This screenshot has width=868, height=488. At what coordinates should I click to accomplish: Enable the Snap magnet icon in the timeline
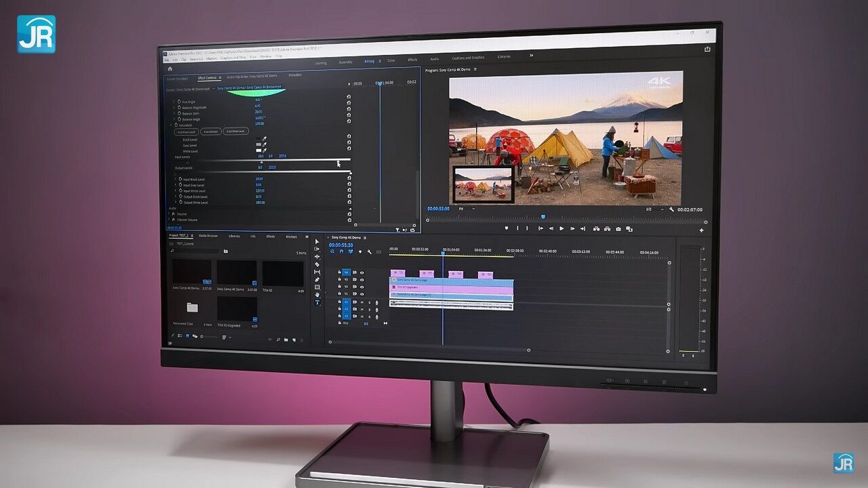pyautogui.click(x=340, y=251)
